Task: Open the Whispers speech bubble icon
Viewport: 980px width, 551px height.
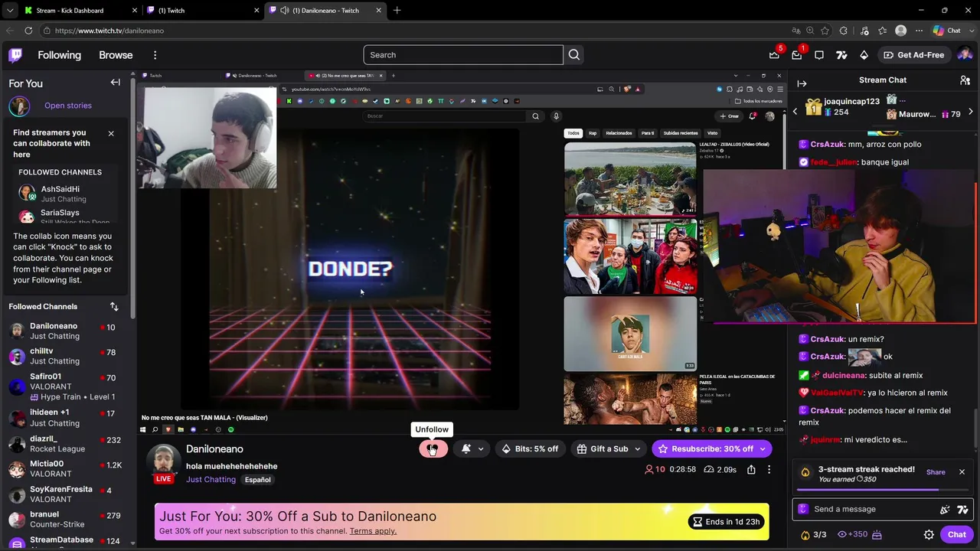Action: (819, 55)
